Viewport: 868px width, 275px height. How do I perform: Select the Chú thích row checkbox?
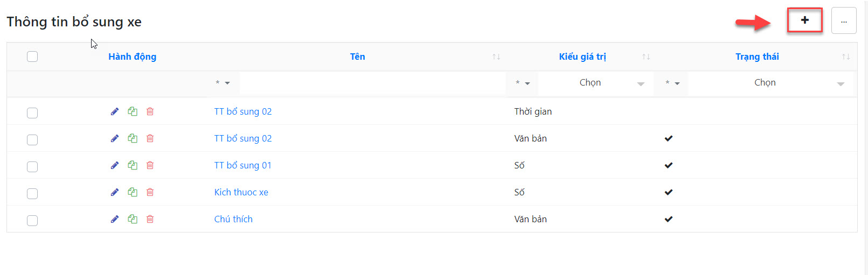(32, 220)
